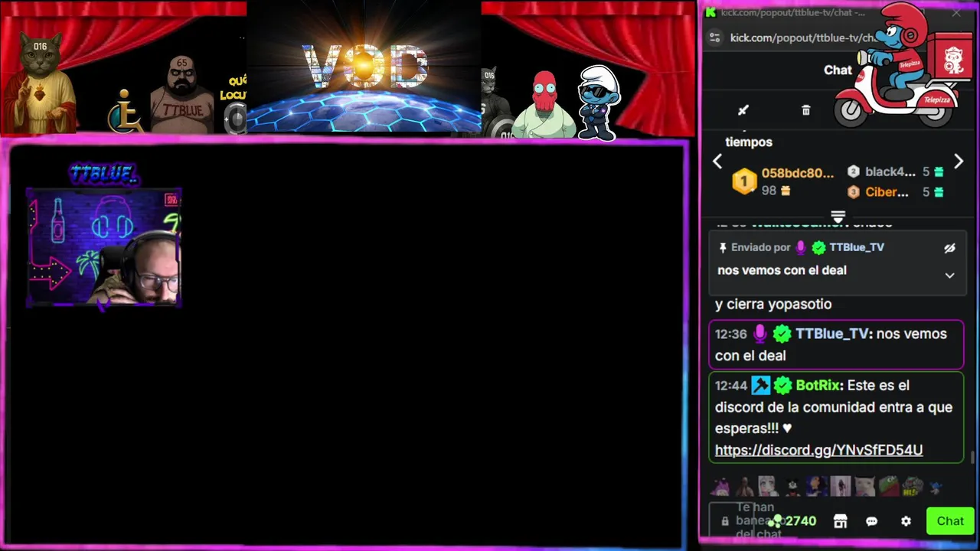This screenshot has width=980, height=551.
Task: Expand the pinned message with the chevron
Action: tap(949, 275)
